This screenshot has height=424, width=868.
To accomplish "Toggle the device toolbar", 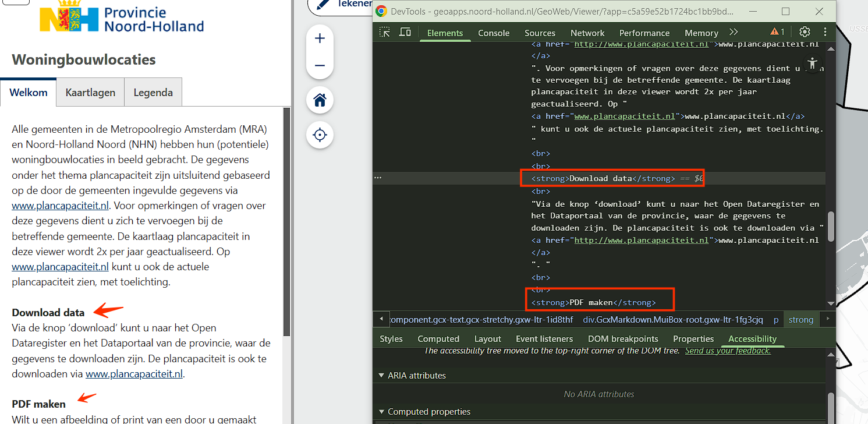I will click(405, 32).
